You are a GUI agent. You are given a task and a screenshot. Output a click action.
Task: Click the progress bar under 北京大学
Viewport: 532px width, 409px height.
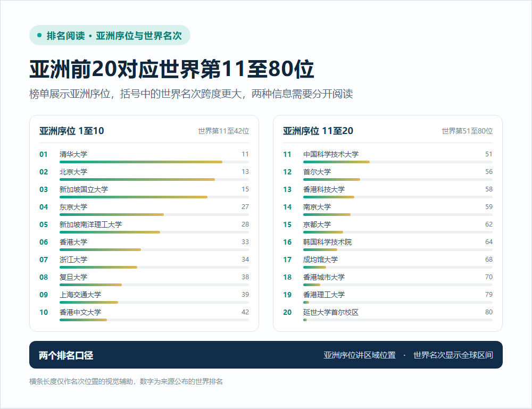pyautogui.click(x=154, y=180)
